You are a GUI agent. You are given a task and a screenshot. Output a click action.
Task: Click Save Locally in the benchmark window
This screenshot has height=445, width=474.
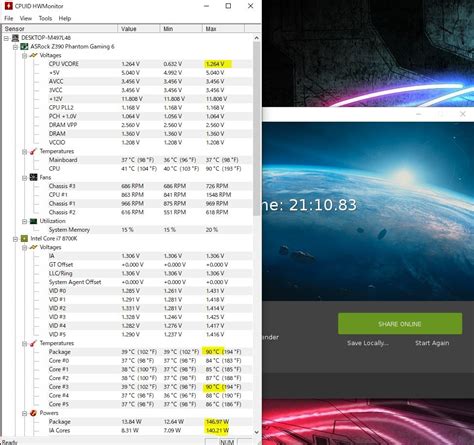click(368, 343)
